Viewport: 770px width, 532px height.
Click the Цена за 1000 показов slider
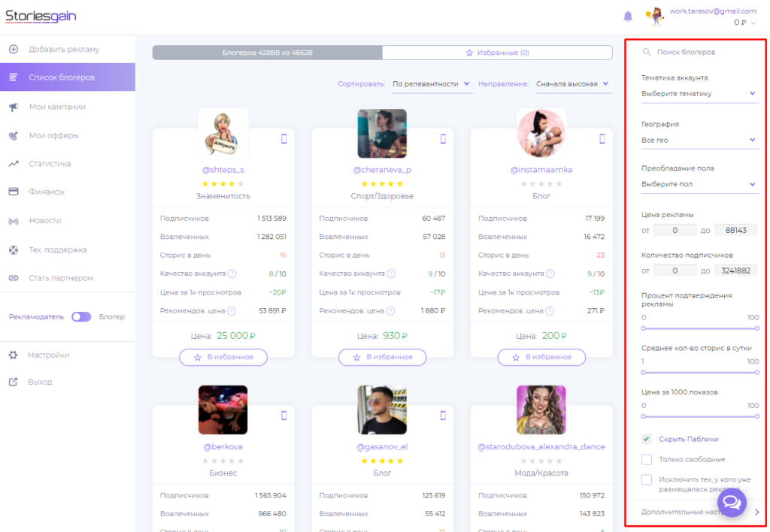tap(700, 416)
